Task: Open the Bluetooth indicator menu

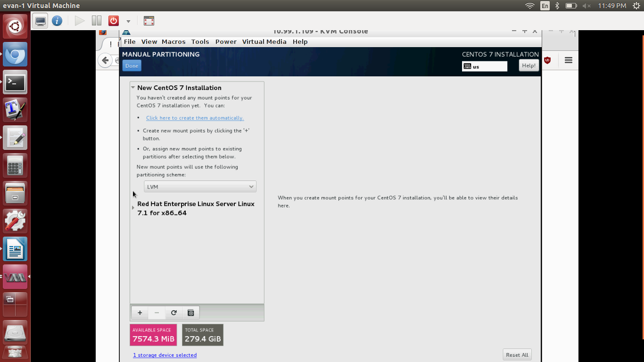Action: click(x=557, y=6)
